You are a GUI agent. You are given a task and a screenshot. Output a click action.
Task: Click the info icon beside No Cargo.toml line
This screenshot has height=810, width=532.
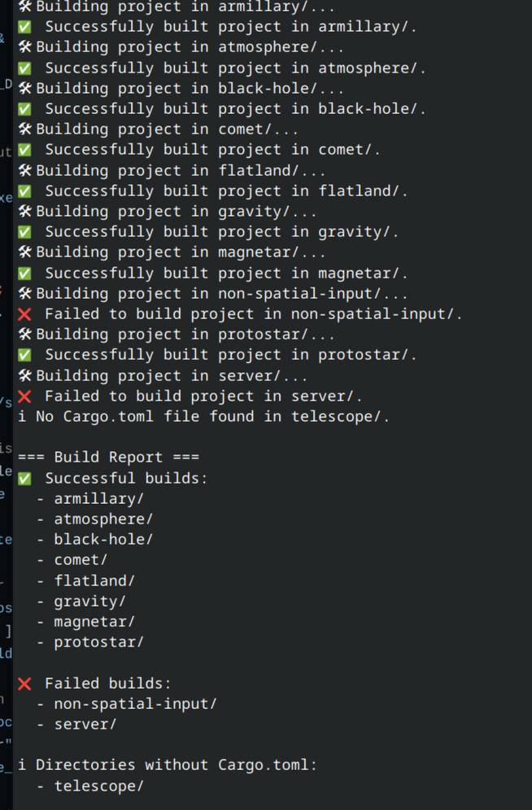click(22, 416)
